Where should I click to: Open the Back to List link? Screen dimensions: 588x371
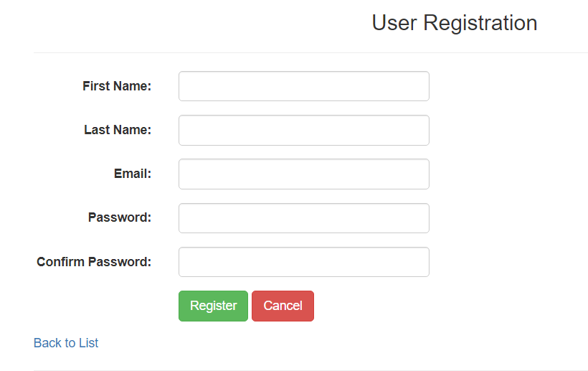[x=66, y=343]
